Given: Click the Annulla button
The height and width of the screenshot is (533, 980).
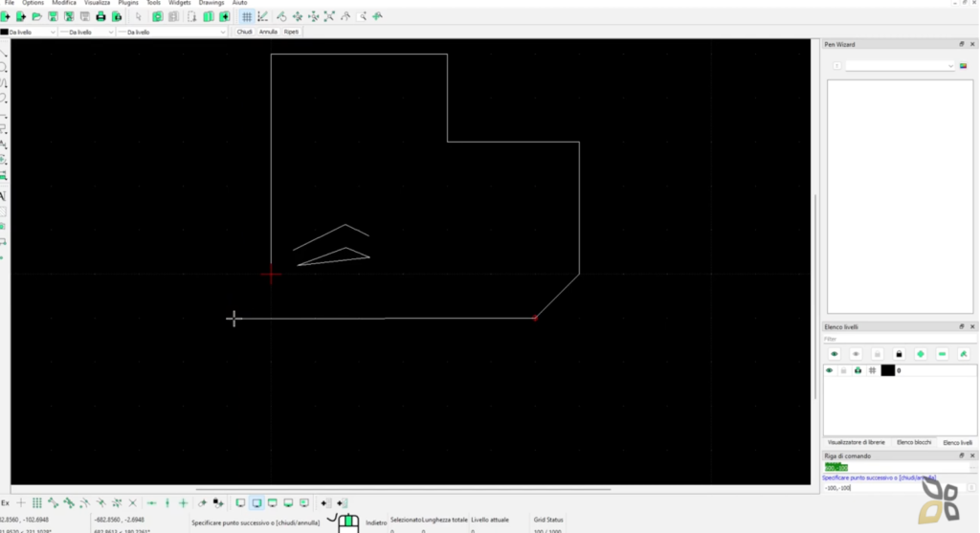Looking at the screenshot, I should click(x=268, y=32).
